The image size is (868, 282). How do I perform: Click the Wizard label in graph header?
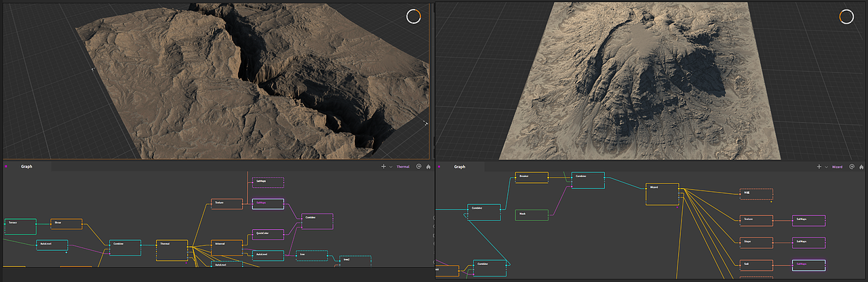click(x=837, y=167)
